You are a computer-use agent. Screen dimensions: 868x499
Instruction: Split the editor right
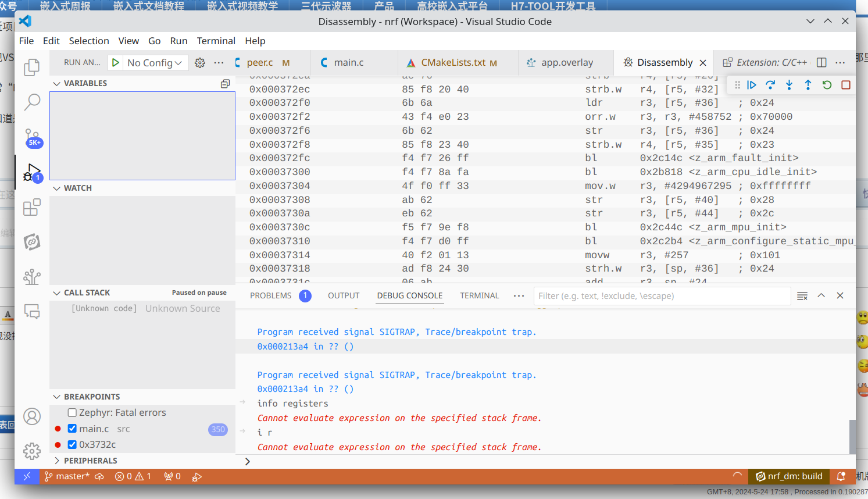coord(821,62)
